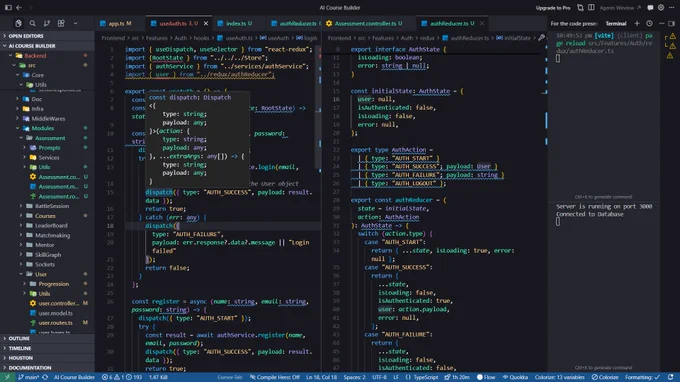Screen dimensions: 680x382
Task: Expand the Doc folder
Action: pyautogui.click(x=47, y=99)
